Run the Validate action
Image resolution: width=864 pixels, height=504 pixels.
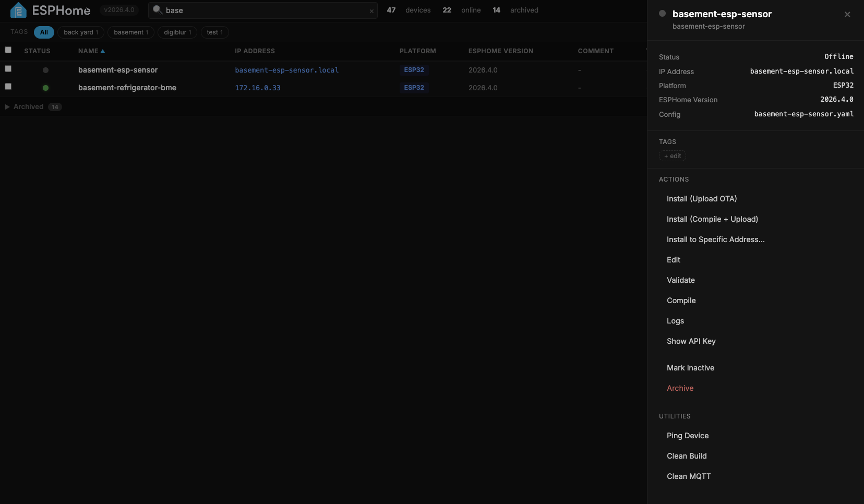tap(681, 280)
